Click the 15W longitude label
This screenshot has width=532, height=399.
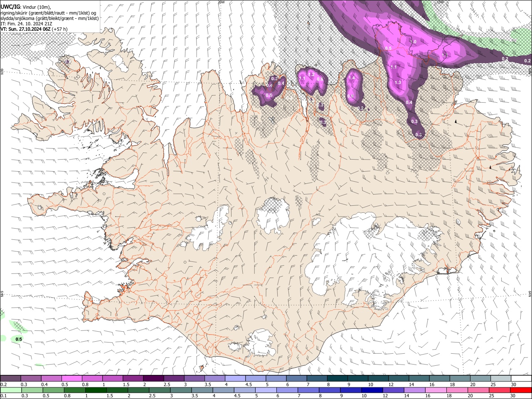[x=441, y=2]
